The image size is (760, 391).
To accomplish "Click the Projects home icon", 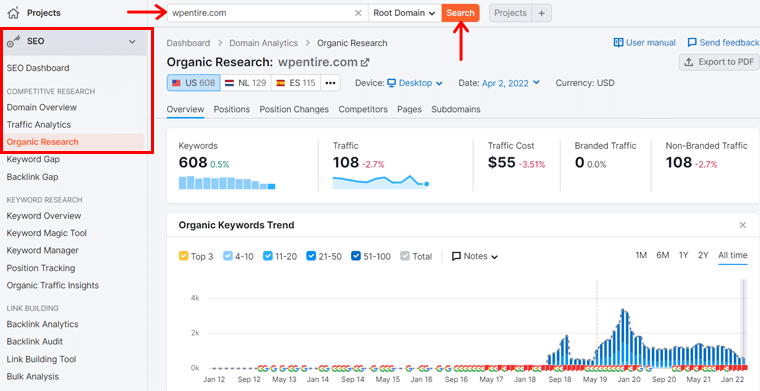I will 14,13.
